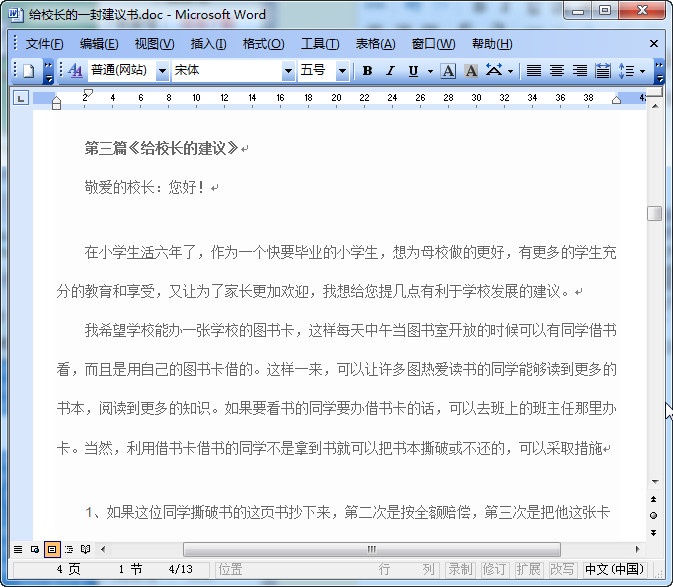The width and height of the screenshot is (673, 587).
Task: Open the Line Spacing dropdown arrow
Action: click(642, 71)
